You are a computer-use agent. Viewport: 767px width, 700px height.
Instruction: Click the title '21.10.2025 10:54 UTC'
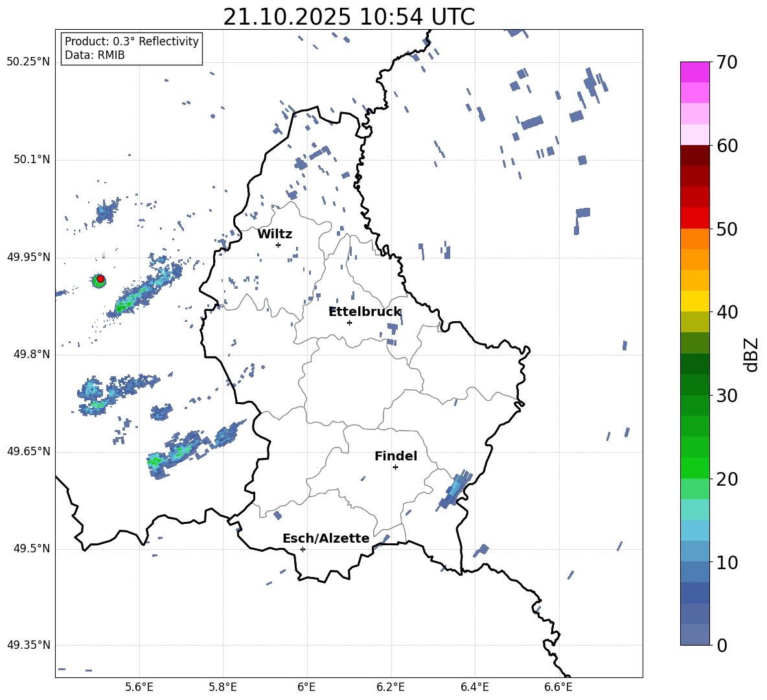pos(349,17)
